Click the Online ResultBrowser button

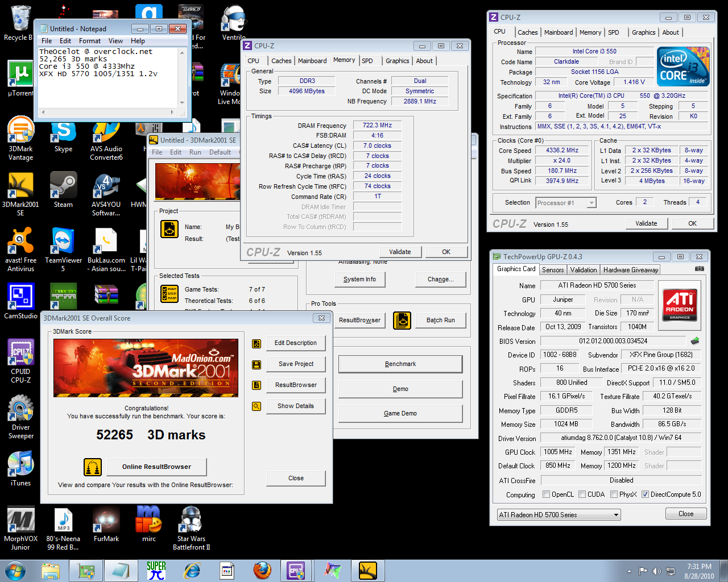click(x=156, y=467)
